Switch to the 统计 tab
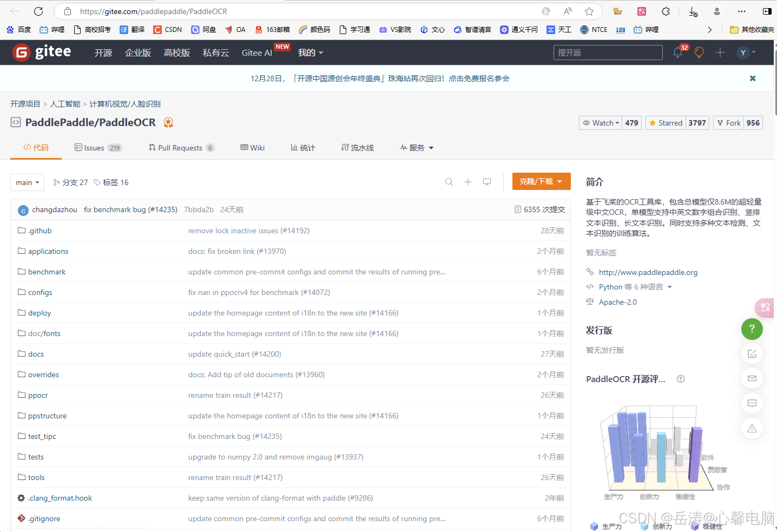The height and width of the screenshot is (532, 777). pyautogui.click(x=302, y=148)
